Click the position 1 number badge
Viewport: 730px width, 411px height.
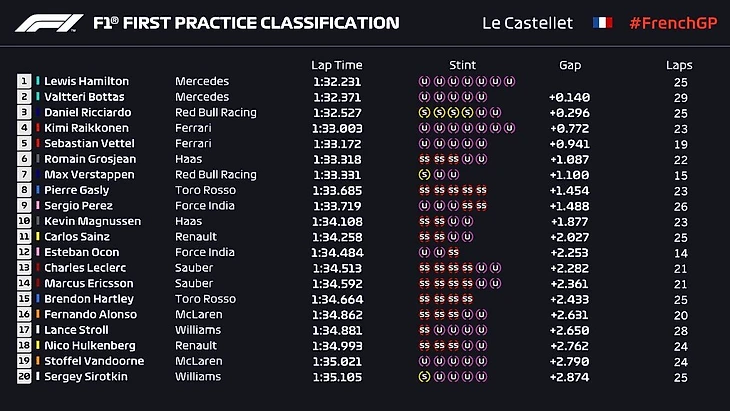point(24,81)
